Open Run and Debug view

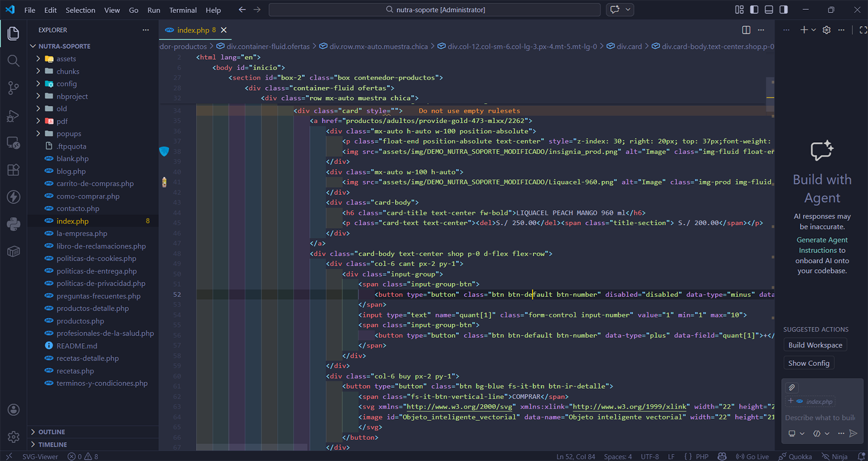pyautogui.click(x=14, y=116)
